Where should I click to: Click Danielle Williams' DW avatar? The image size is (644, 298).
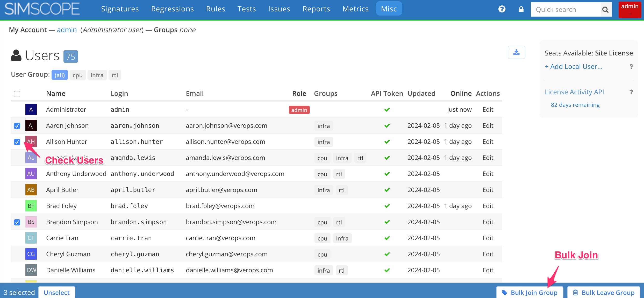tap(31, 270)
